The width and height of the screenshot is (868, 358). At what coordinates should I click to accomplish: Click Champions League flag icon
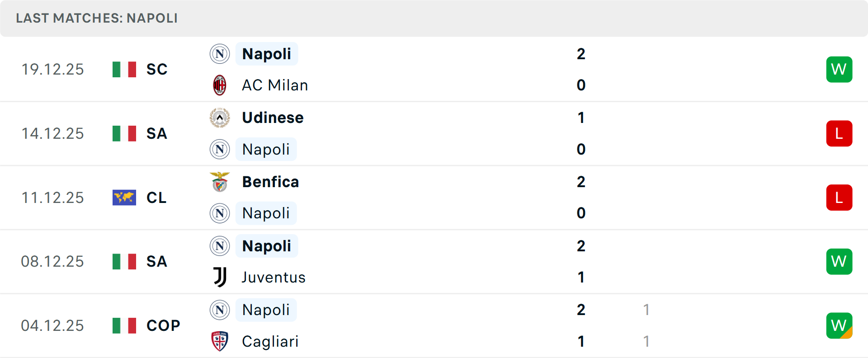[x=124, y=198]
